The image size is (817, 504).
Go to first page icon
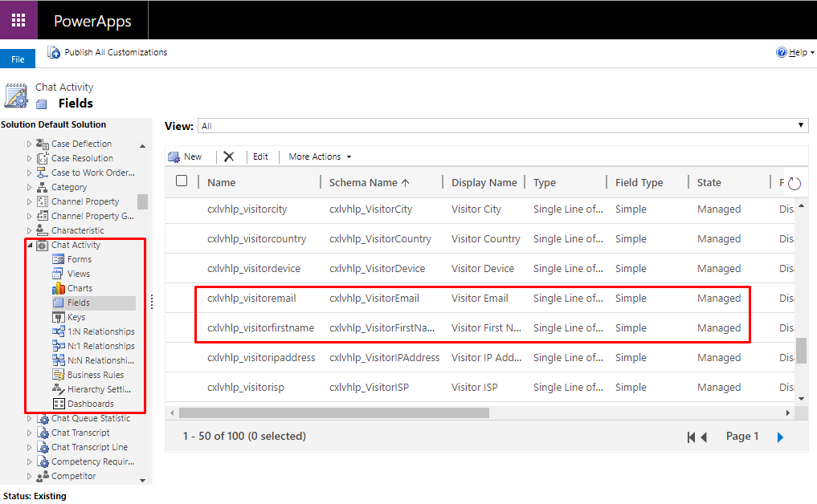click(x=691, y=437)
